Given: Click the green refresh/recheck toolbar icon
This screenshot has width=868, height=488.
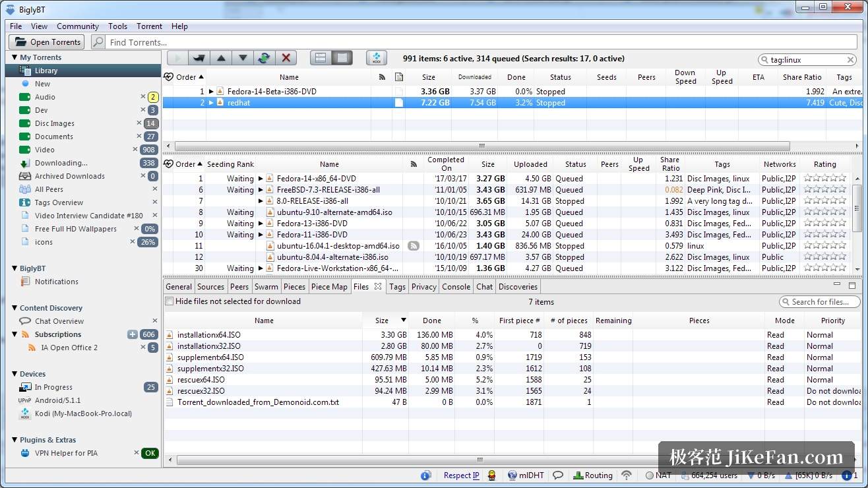Looking at the screenshot, I should click(264, 58).
